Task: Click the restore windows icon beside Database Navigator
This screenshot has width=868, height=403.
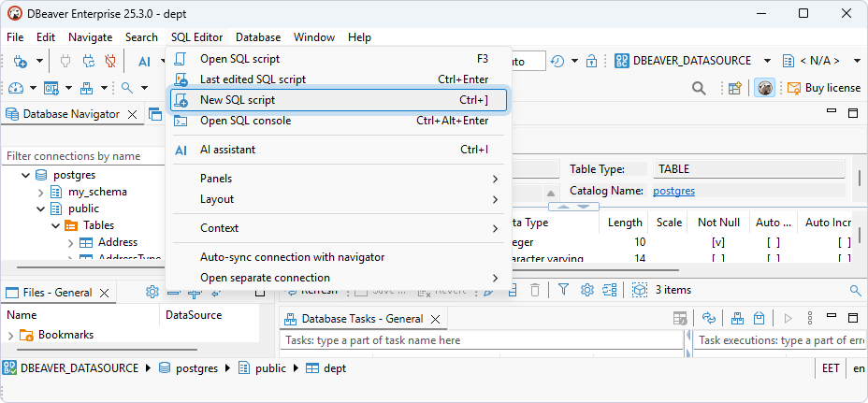Action: click(155, 115)
